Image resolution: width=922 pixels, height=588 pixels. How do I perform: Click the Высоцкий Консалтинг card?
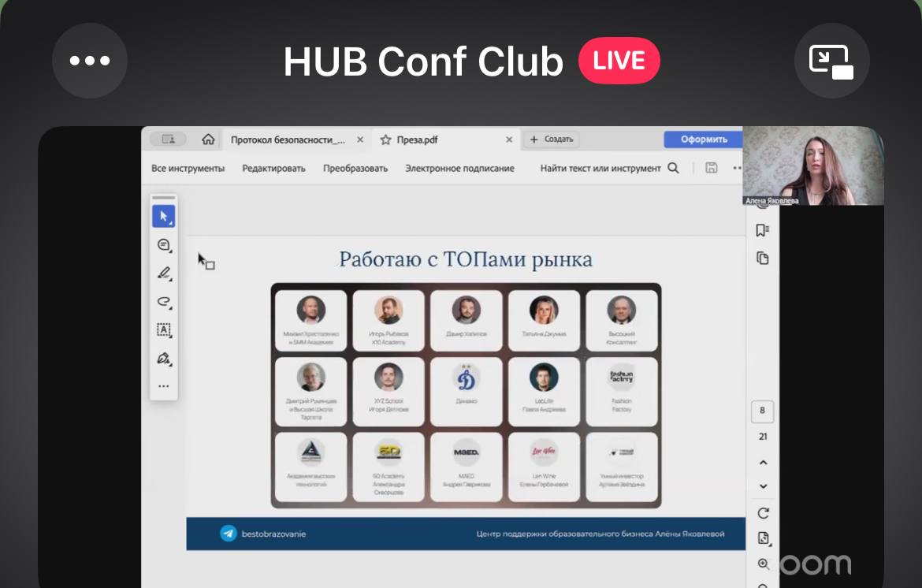tap(622, 321)
